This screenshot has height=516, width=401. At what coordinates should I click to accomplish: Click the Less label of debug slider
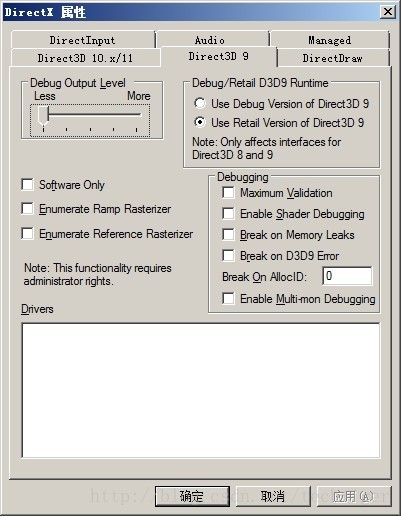[45, 96]
